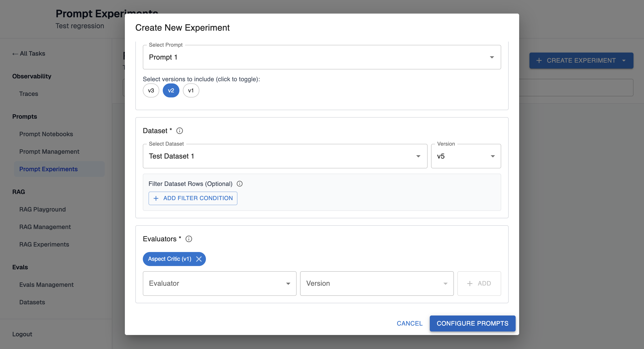This screenshot has height=349, width=644.
Task: Remove the Aspect Critic (v1) evaluator chip
Action: pyautogui.click(x=199, y=259)
